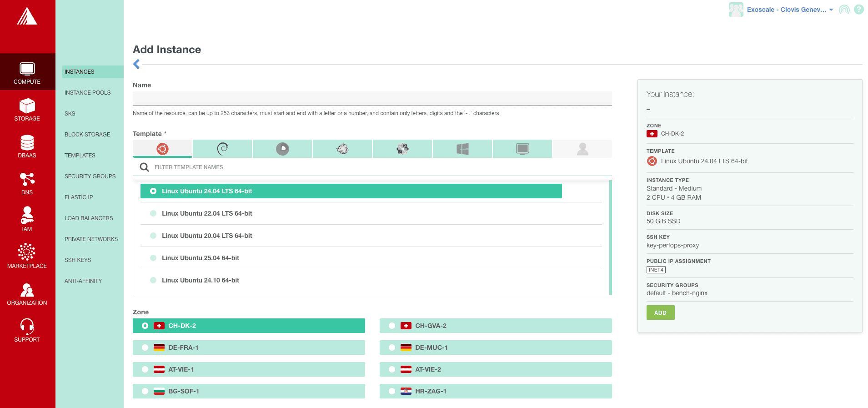Open Templates in the side menu

80,156
